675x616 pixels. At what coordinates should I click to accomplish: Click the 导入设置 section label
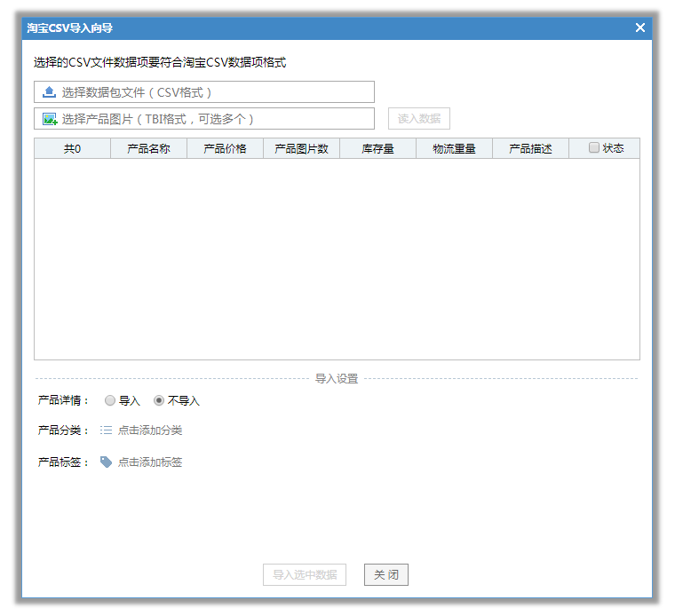point(337,378)
